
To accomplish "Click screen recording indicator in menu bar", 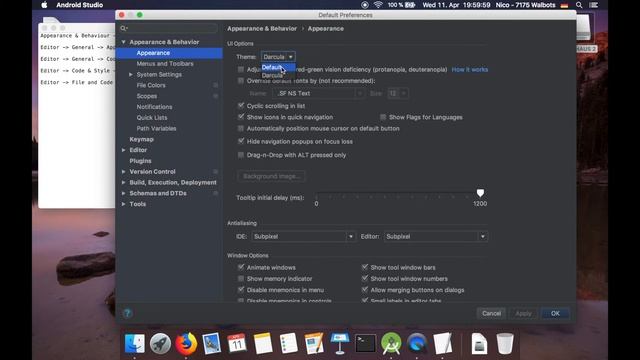I will tap(364, 5).
